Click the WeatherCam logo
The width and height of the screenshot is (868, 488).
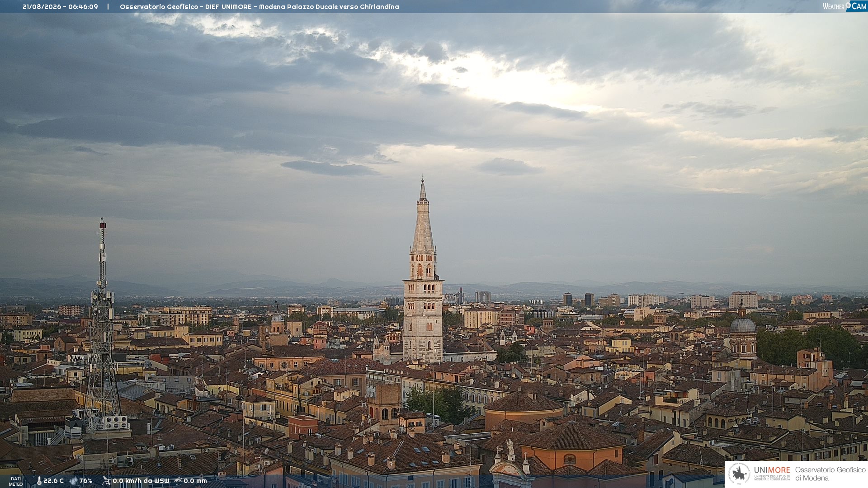pos(844,6)
